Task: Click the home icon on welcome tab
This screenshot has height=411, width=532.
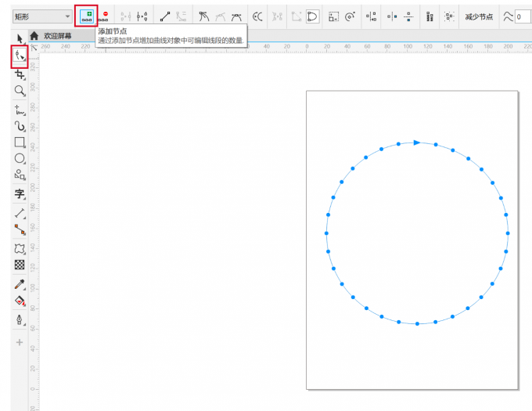Action: pos(34,36)
